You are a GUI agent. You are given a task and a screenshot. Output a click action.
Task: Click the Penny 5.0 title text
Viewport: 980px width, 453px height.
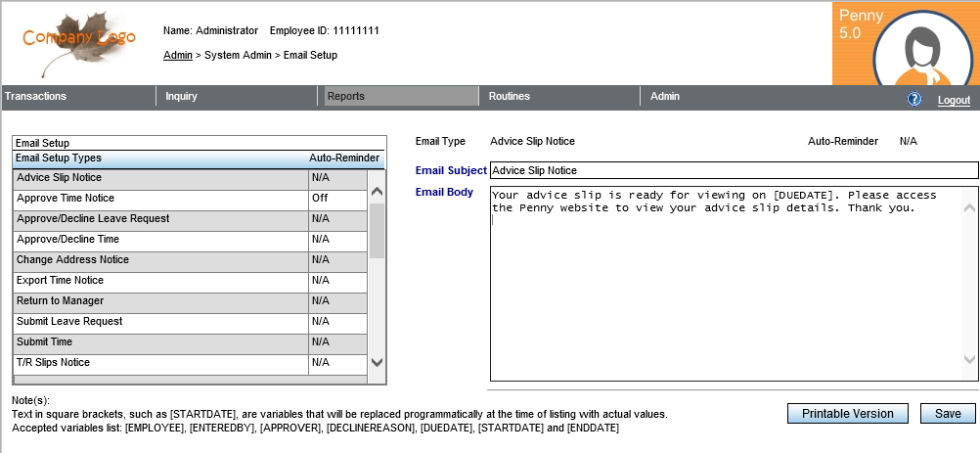click(861, 23)
